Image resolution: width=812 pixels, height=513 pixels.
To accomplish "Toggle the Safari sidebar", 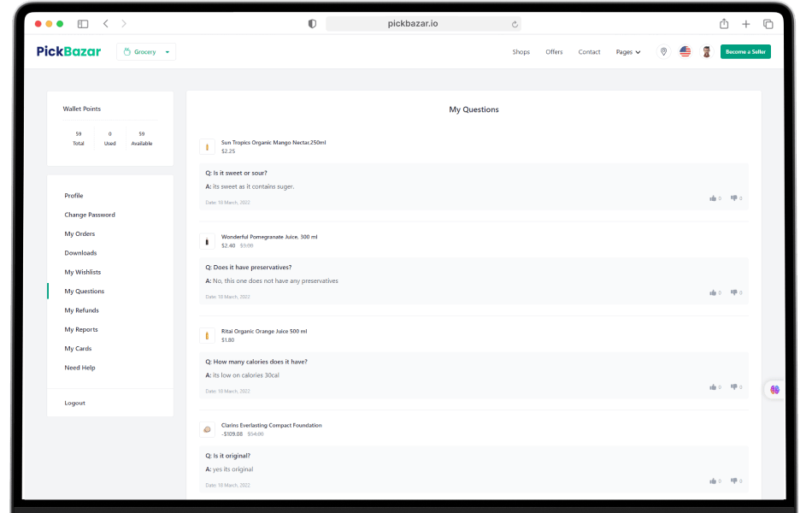I will tap(83, 24).
